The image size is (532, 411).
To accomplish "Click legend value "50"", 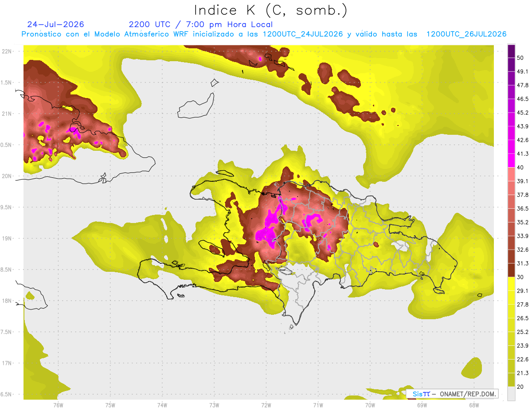I will [x=520, y=58].
